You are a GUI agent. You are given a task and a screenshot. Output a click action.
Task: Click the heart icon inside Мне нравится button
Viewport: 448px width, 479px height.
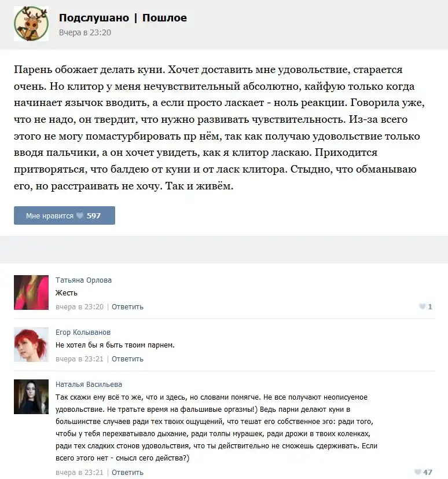pos(80,215)
